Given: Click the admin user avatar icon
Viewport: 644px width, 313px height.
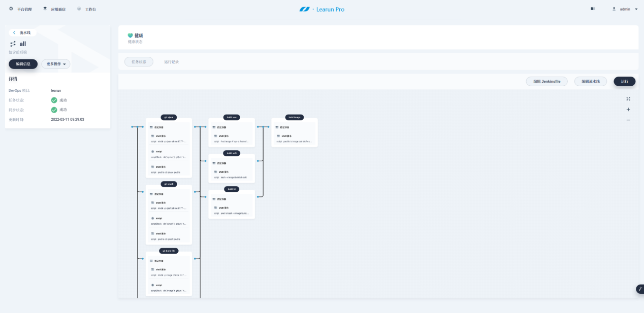Looking at the screenshot, I should pyautogui.click(x=614, y=9).
